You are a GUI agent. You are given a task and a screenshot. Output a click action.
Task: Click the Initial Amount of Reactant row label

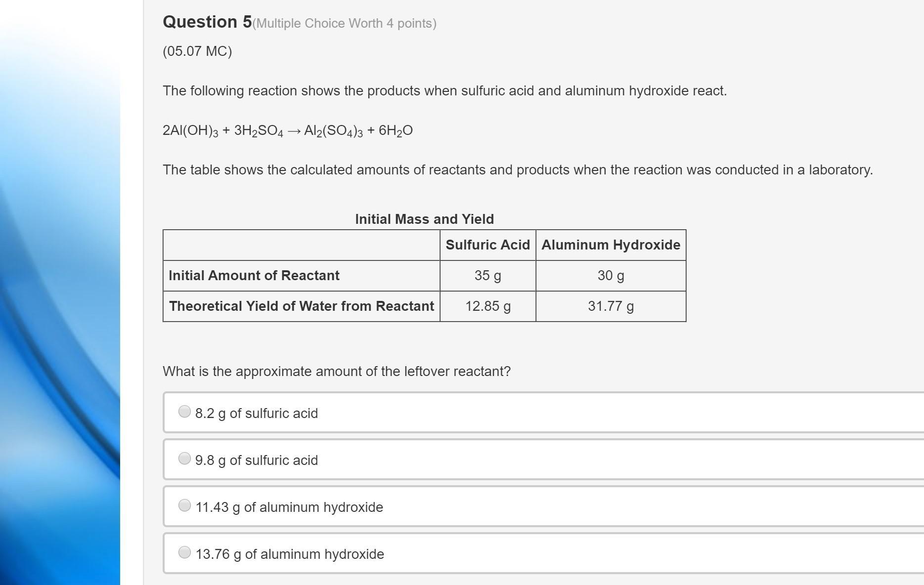coord(254,276)
